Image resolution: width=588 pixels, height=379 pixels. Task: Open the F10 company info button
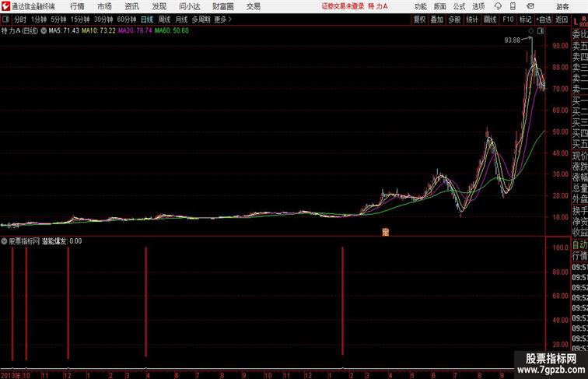[508, 19]
